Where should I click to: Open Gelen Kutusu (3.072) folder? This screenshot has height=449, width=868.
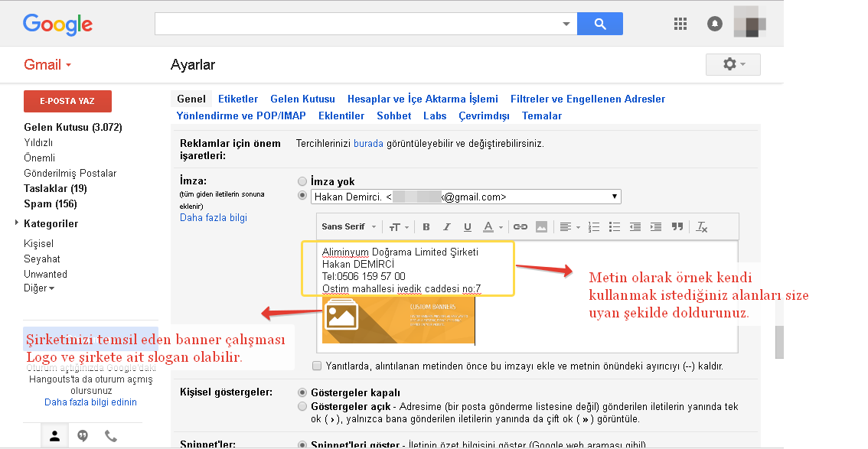73,127
